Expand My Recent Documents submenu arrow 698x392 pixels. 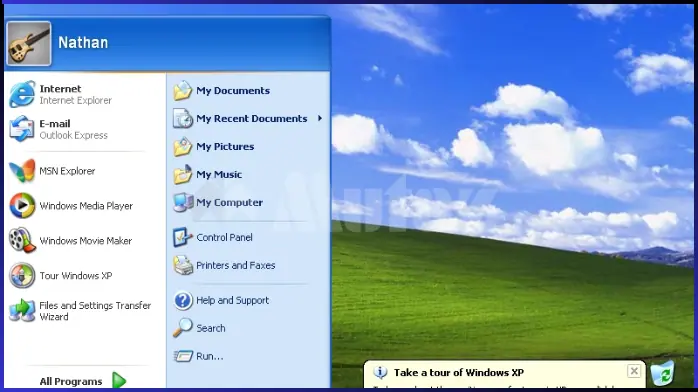pos(320,118)
